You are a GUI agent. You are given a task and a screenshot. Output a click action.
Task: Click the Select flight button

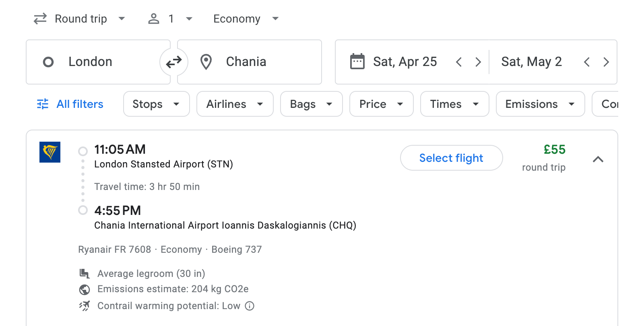pyautogui.click(x=451, y=158)
